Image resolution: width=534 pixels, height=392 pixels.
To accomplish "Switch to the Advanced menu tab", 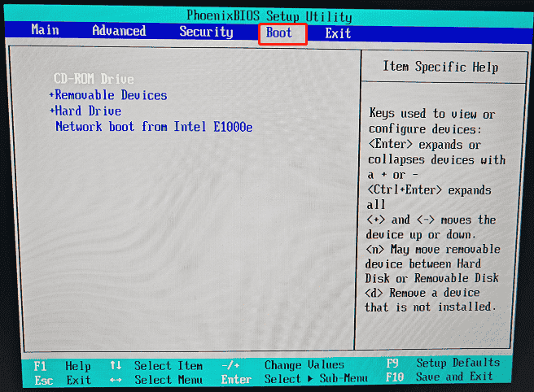I will coord(119,32).
